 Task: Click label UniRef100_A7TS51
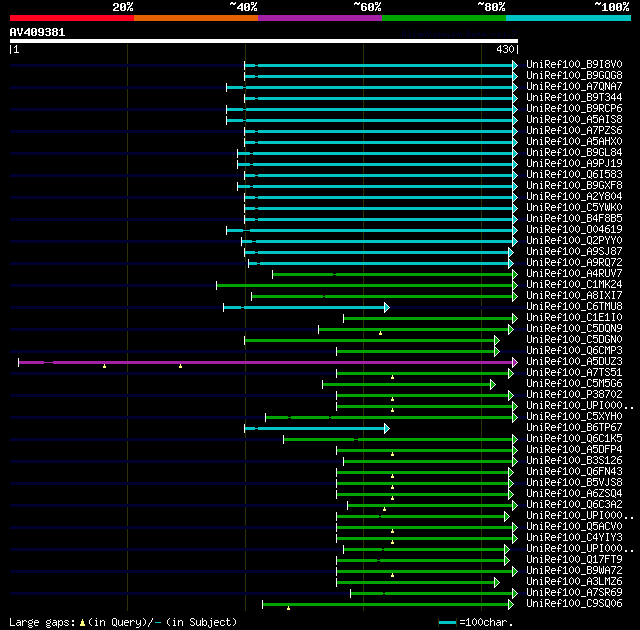(x=574, y=373)
